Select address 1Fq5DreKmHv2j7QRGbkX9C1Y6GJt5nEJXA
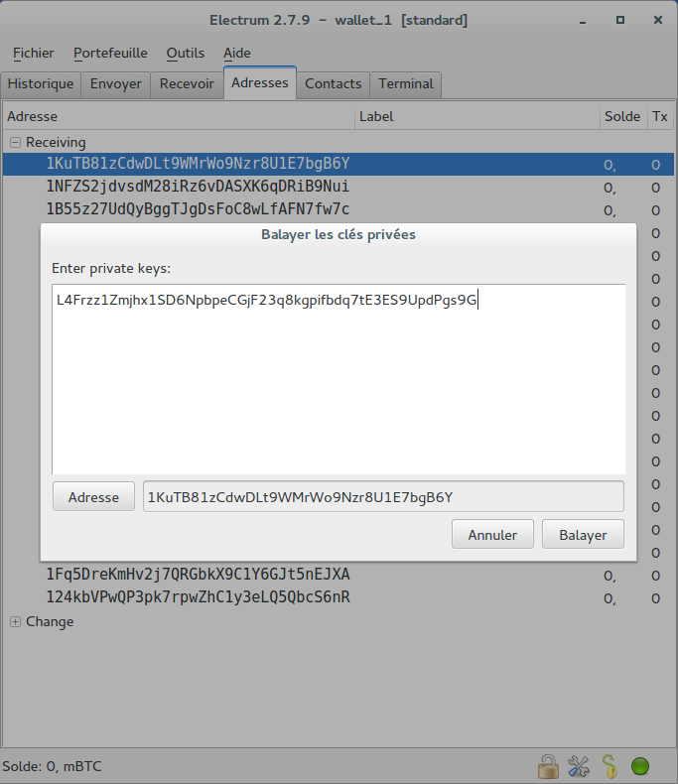 (198, 575)
